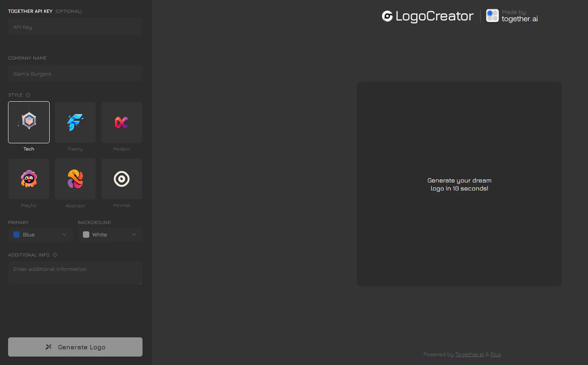Click the 'Minimal' style label text
Viewport: 588px width, 365px height.
[x=122, y=205]
